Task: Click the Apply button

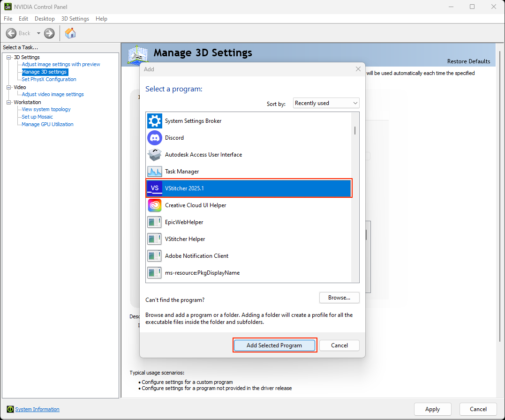Action: point(432,409)
